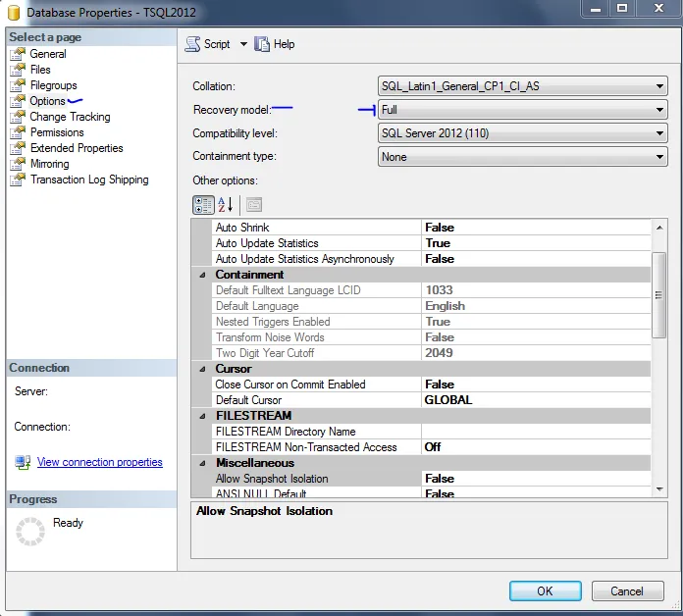
Task: Click the FILESTREAM Directory Name value field
Action: (536, 431)
